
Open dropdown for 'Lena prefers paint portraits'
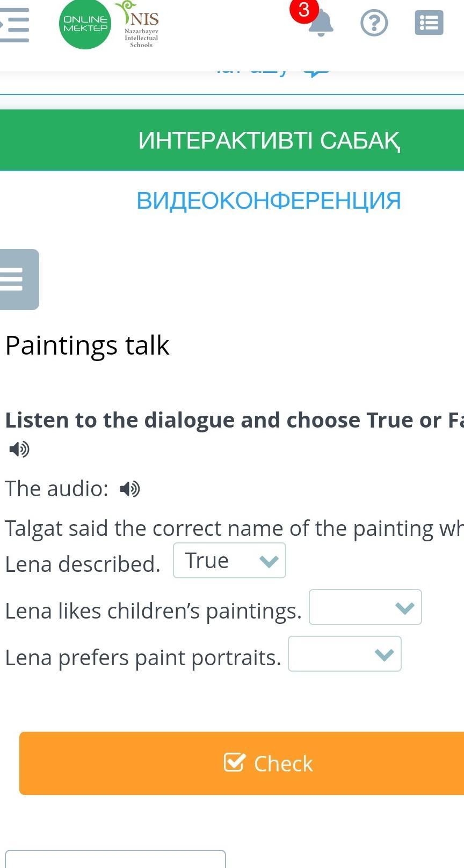345,654
